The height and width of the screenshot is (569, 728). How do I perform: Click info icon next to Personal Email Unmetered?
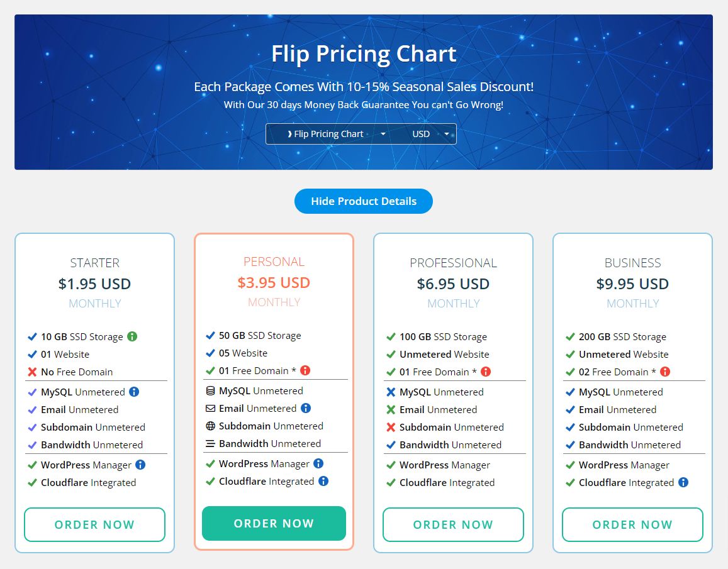pyautogui.click(x=306, y=408)
